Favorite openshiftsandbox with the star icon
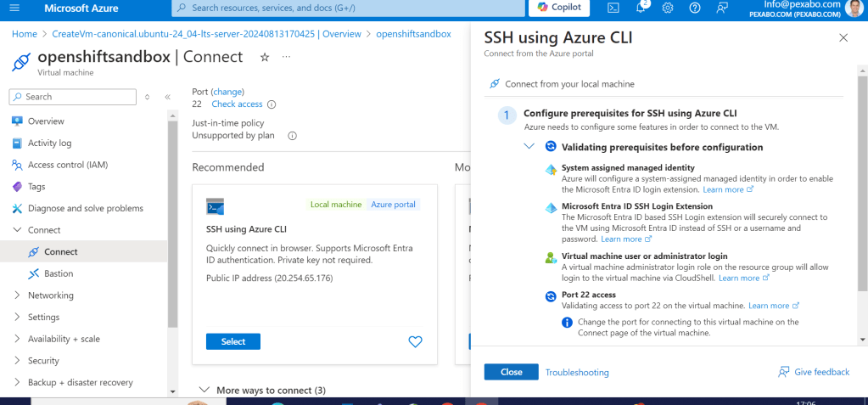This screenshot has height=405, width=868. pos(265,57)
